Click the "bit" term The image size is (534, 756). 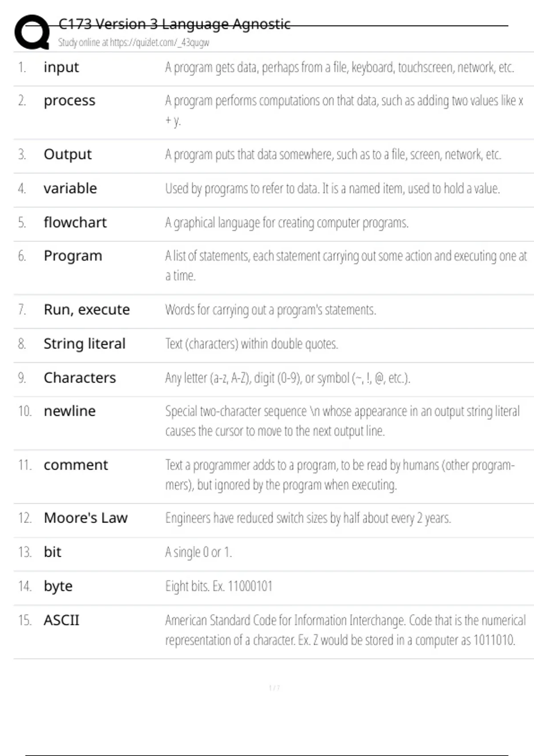click(x=53, y=552)
